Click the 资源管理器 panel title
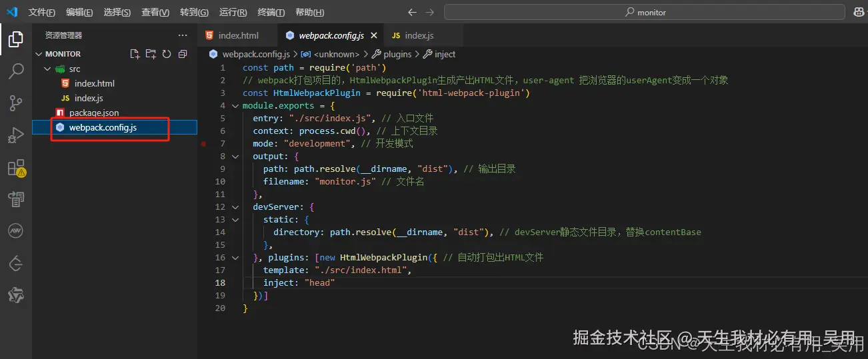 click(64, 35)
